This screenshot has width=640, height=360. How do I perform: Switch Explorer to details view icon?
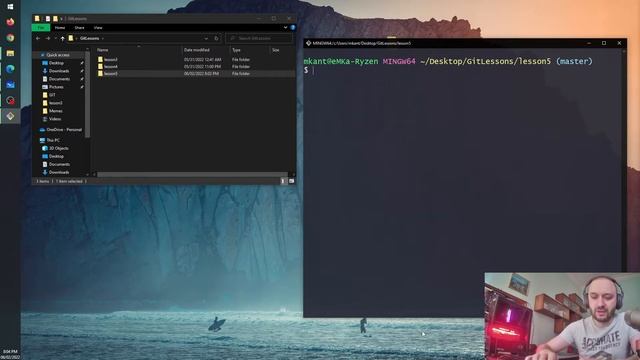(x=283, y=181)
